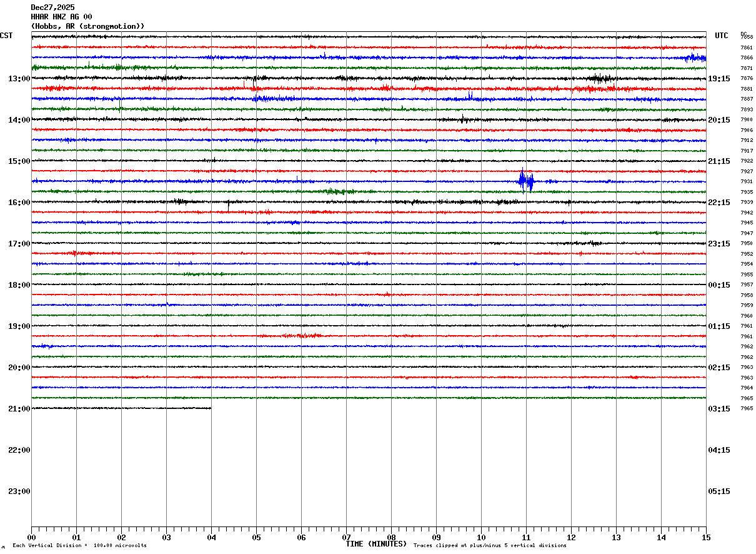Select the 14:00 CST time label
This screenshot has height=554, width=756.
[19, 120]
